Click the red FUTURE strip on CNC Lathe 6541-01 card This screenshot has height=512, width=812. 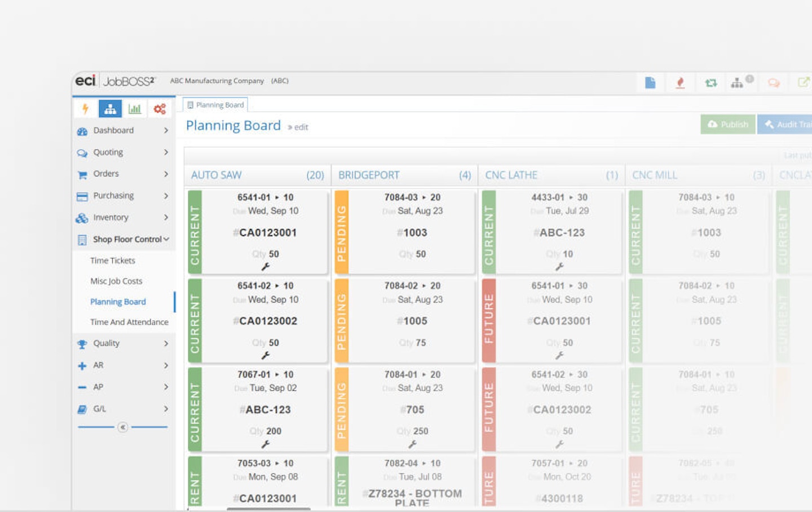tap(489, 321)
